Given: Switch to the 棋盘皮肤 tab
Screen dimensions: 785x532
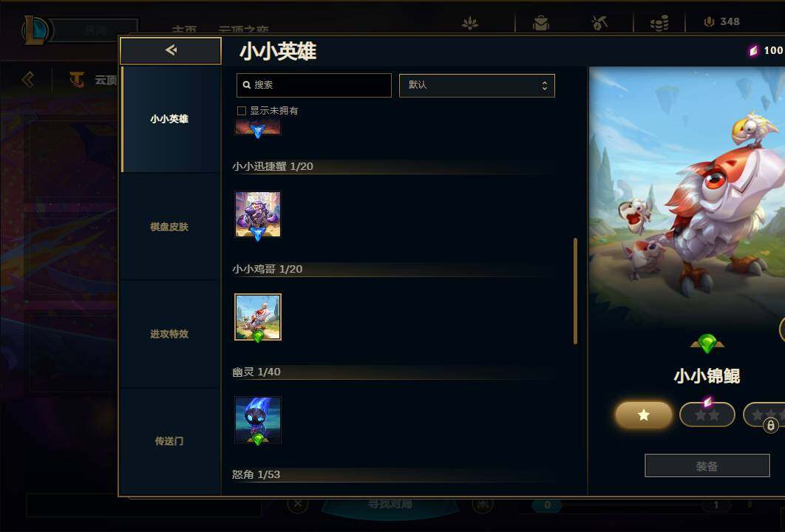Looking at the screenshot, I should point(170,227).
